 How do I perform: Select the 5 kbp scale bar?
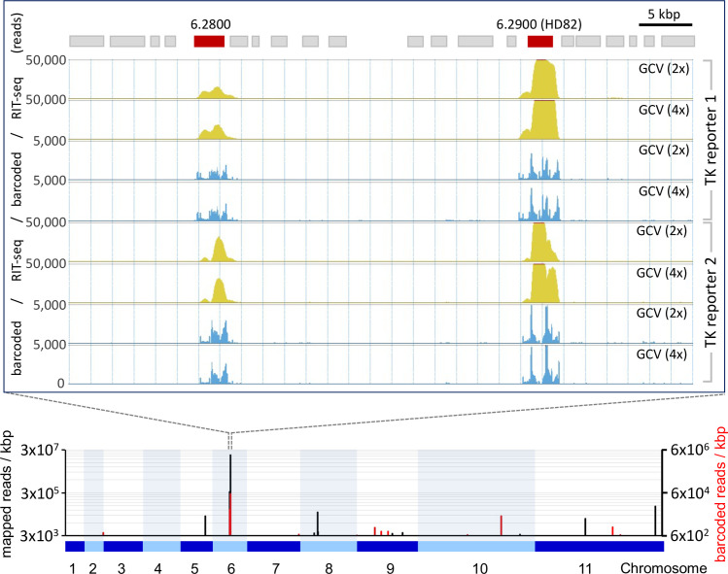point(666,24)
